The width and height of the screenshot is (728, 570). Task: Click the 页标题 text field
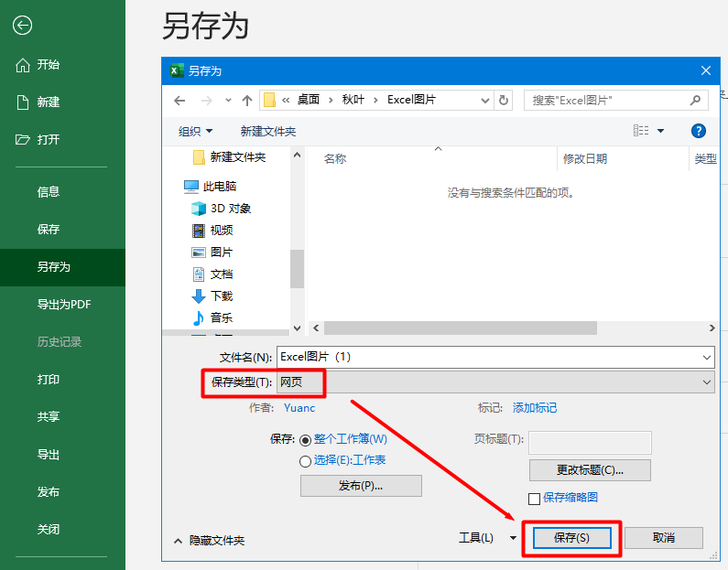590,442
